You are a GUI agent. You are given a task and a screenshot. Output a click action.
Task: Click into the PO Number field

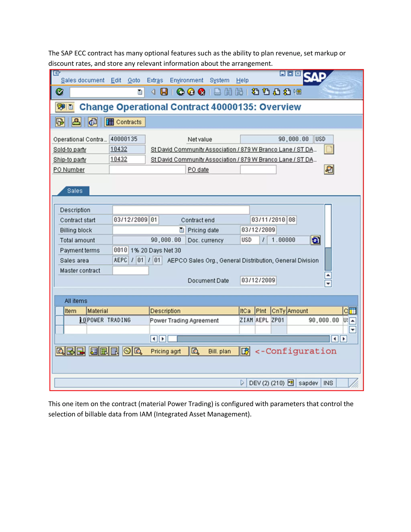(147, 170)
